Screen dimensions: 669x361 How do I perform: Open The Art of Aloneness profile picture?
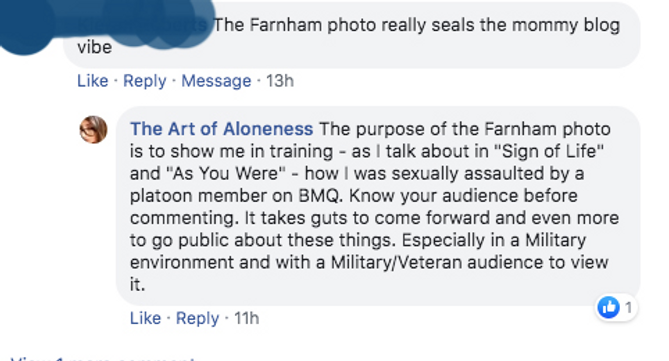click(93, 129)
